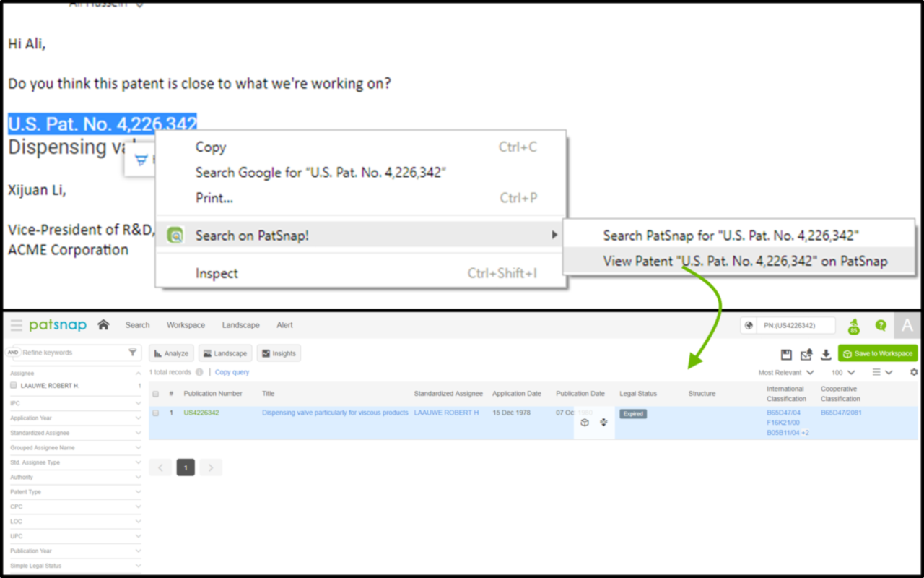Click the Analyze button

click(x=171, y=353)
